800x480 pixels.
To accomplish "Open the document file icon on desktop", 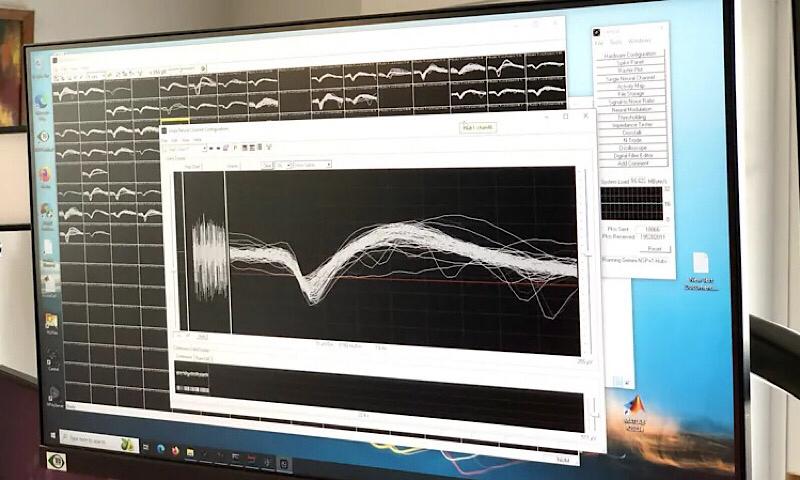I will (700, 263).
